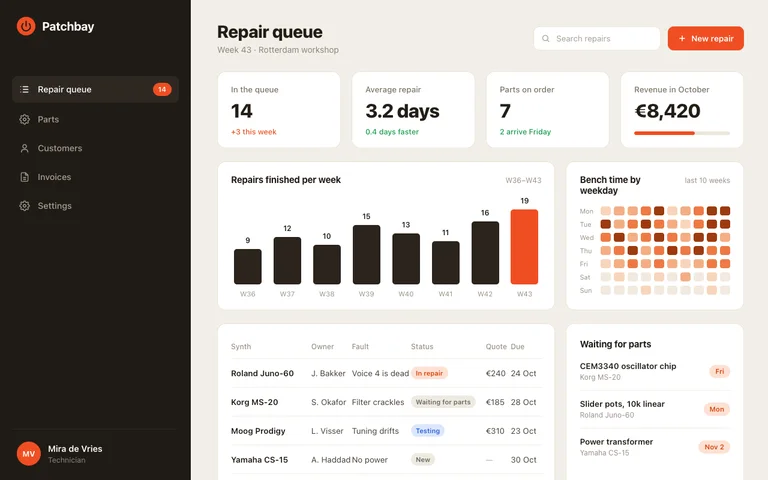768x480 pixels.
Task: Click the Settings gear icon
Action: click(x=24, y=206)
